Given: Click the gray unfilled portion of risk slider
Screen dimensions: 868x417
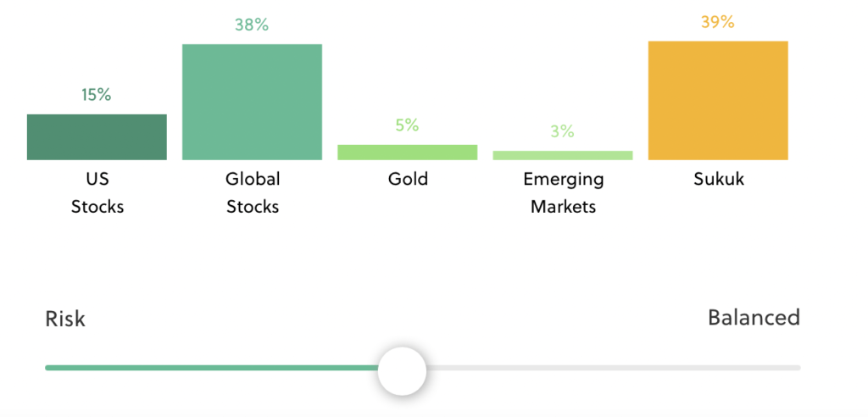Looking at the screenshot, I should point(614,368).
